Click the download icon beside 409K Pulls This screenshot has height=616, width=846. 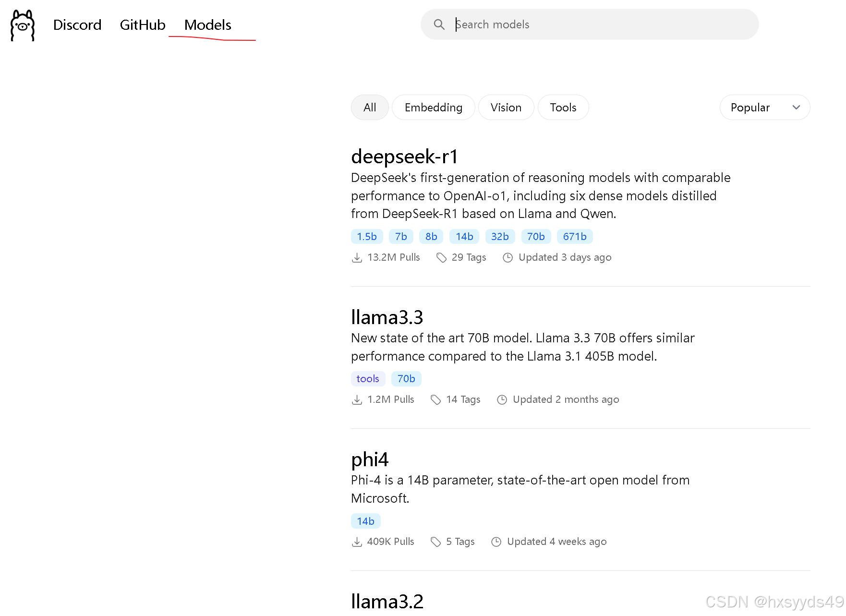(357, 542)
